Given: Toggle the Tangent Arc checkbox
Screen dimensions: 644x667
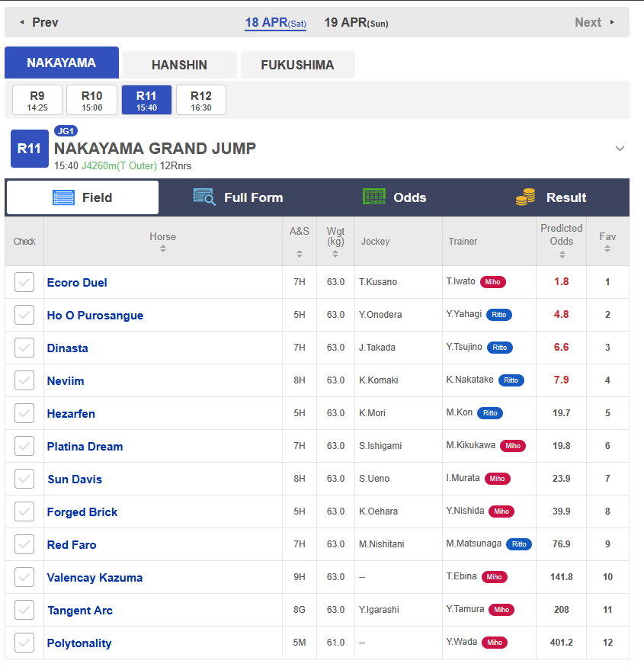Looking at the screenshot, I should [24, 610].
